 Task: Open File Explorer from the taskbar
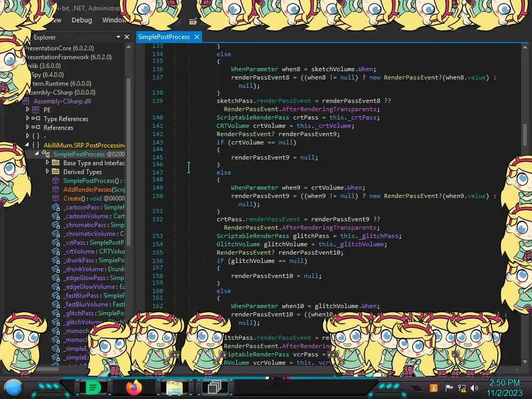tap(175, 388)
